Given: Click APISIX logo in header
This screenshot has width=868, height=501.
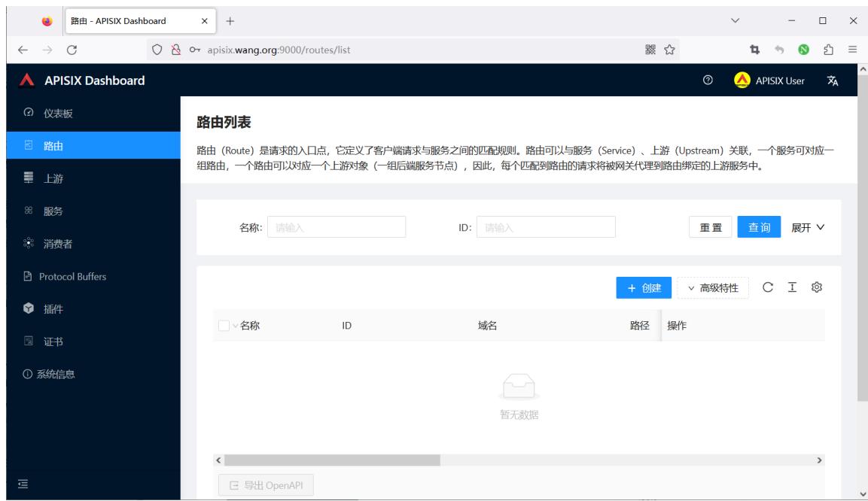Looking at the screenshot, I should tap(26, 80).
